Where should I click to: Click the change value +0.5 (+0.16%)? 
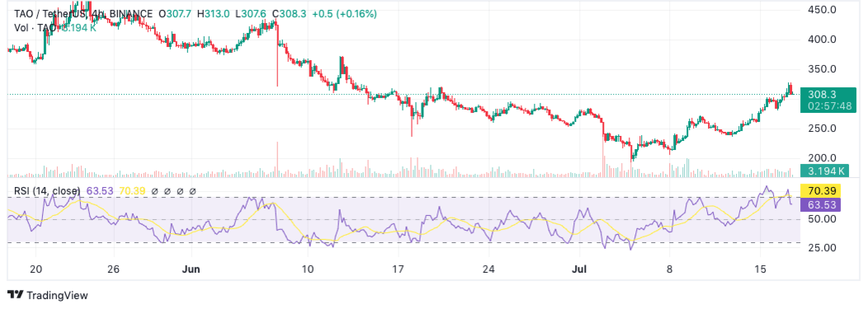pyautogui.click(x=344, y=14)
